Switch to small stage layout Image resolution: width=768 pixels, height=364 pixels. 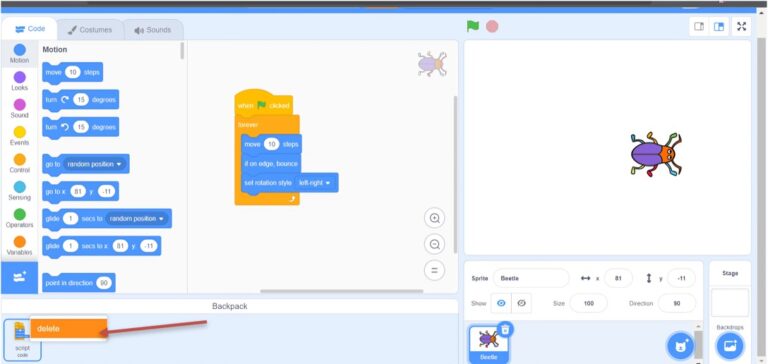pyautogui.click(x=699, y=27)
